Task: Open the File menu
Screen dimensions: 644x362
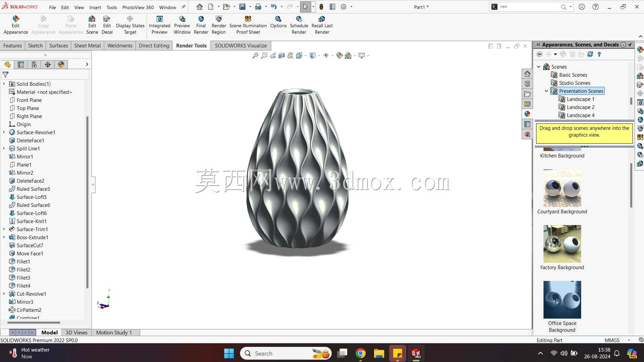Action: pos(52,7)
